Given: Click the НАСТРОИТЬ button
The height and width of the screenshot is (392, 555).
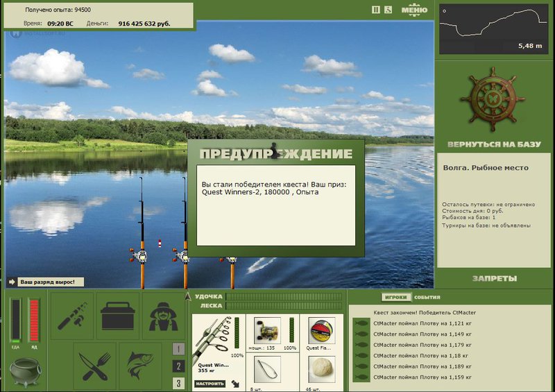Looking at the screenshot, I should pyautogui.click(x=210, y=384).
